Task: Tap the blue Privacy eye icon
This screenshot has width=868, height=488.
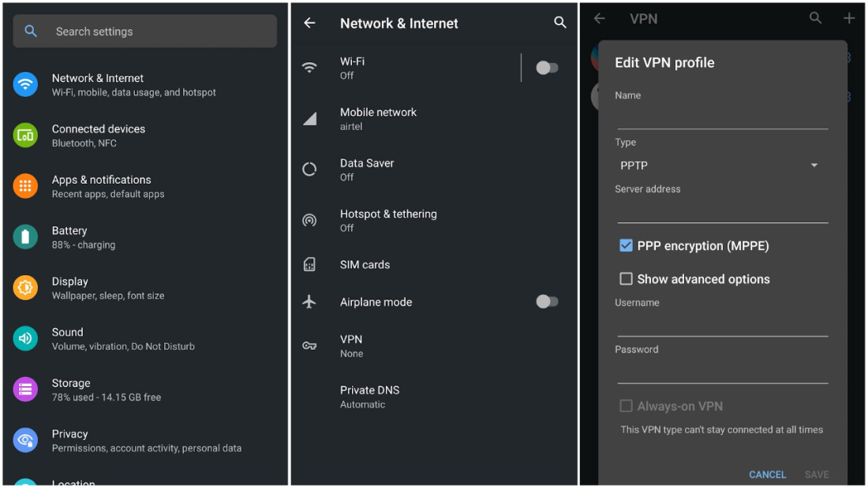Action: [x=25, y=441]
